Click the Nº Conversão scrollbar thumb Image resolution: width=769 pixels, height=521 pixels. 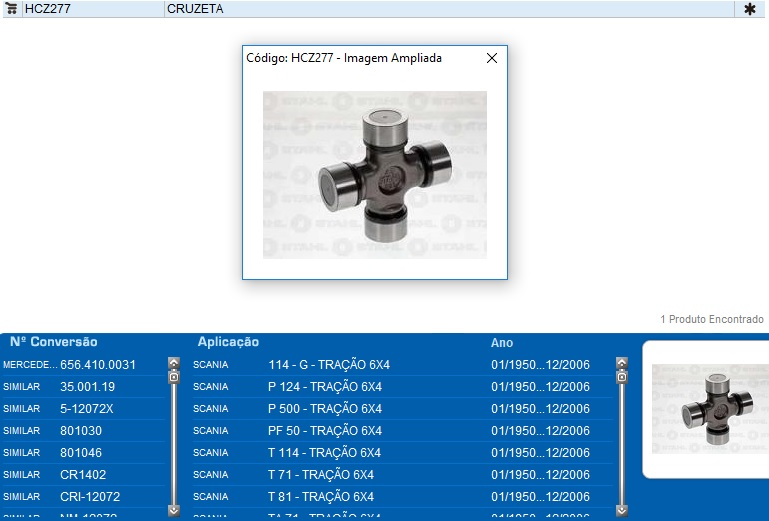click(x=174, y=377)
